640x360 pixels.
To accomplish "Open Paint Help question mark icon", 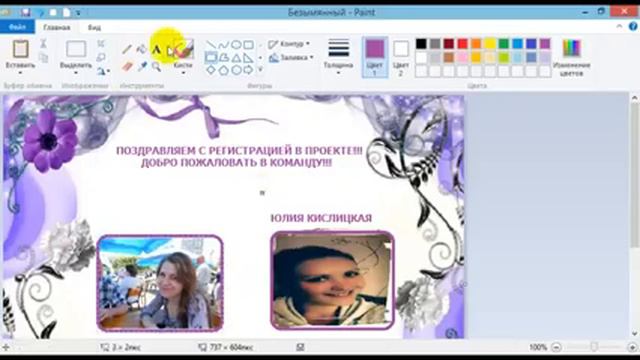I will click(633, 27).
